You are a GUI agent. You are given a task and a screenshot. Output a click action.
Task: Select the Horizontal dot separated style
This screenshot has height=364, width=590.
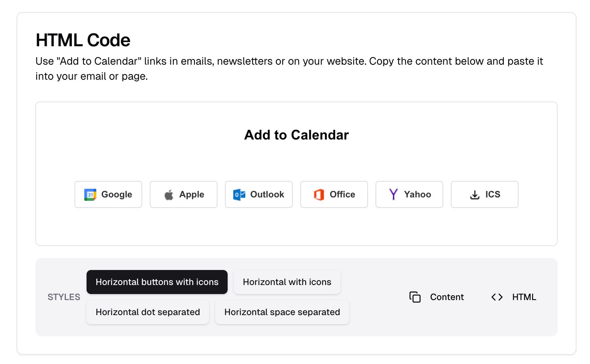[x=148, y=312]
